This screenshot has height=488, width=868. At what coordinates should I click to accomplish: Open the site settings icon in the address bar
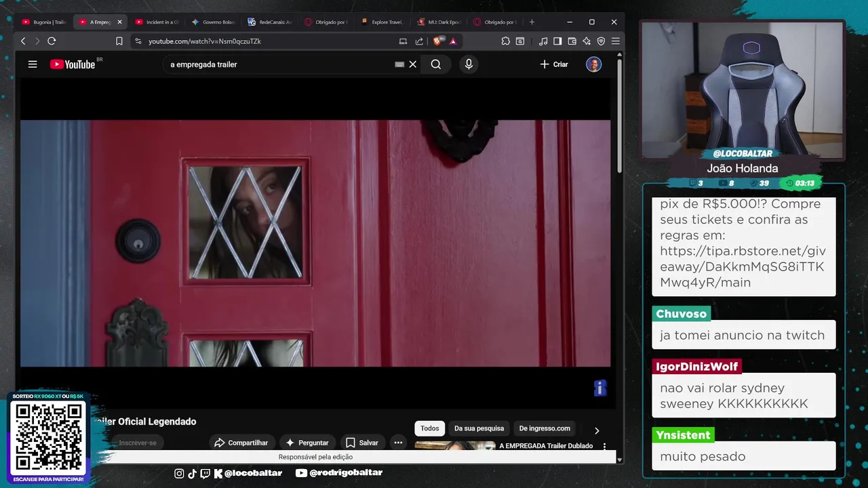click(138, 41)
